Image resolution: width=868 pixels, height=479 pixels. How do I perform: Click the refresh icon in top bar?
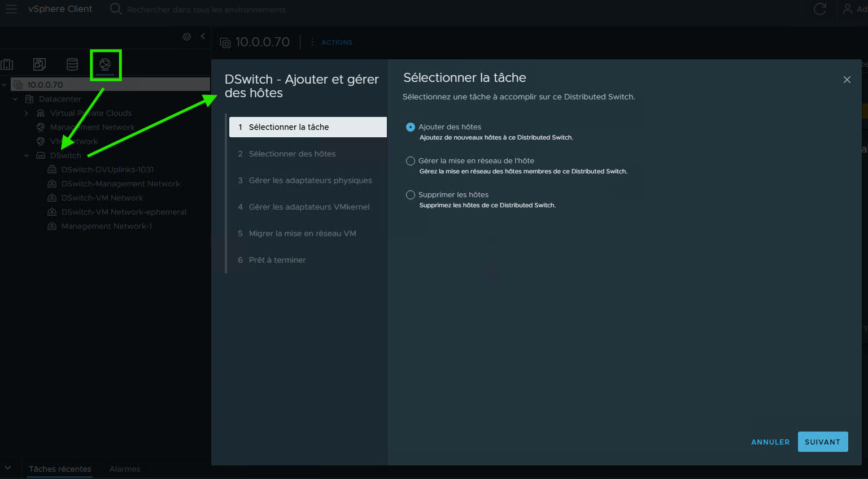click(819, 9)
